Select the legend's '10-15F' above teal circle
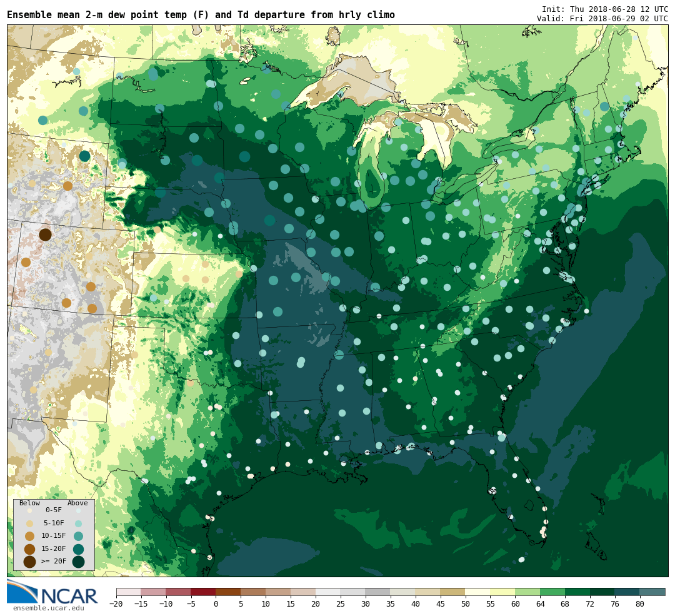Screen dimensions: 675x616 [x=78, y=536]
